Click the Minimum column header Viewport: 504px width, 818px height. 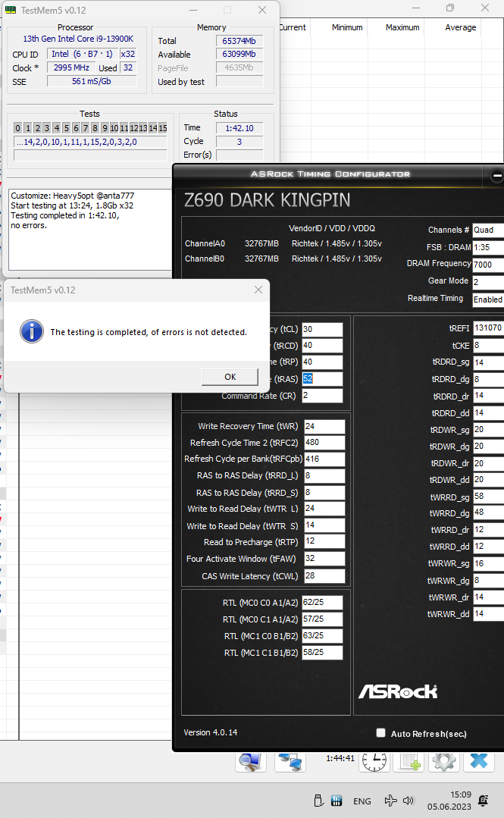(347, 27)
